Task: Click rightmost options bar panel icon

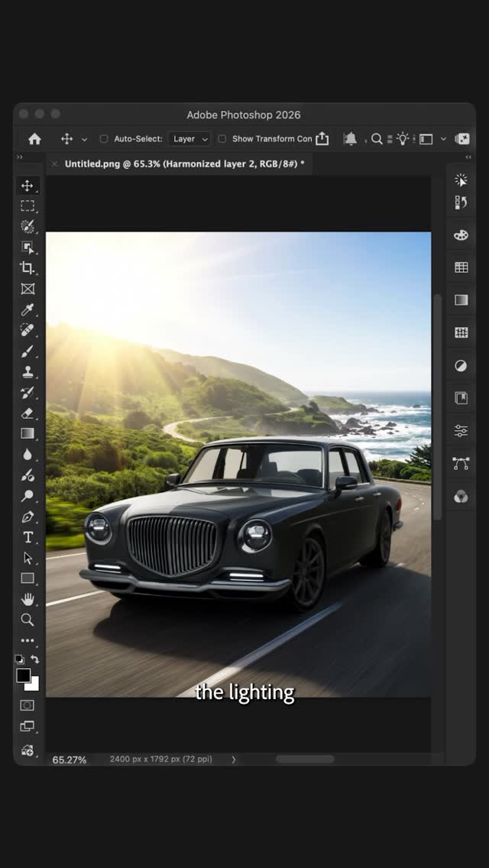Action: [x=461, y=139]
